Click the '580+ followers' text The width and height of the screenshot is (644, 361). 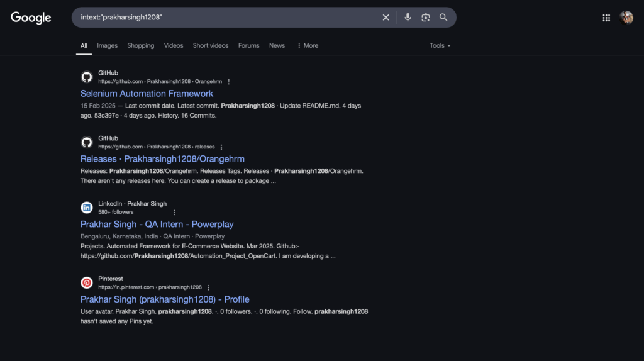(116, 213)
